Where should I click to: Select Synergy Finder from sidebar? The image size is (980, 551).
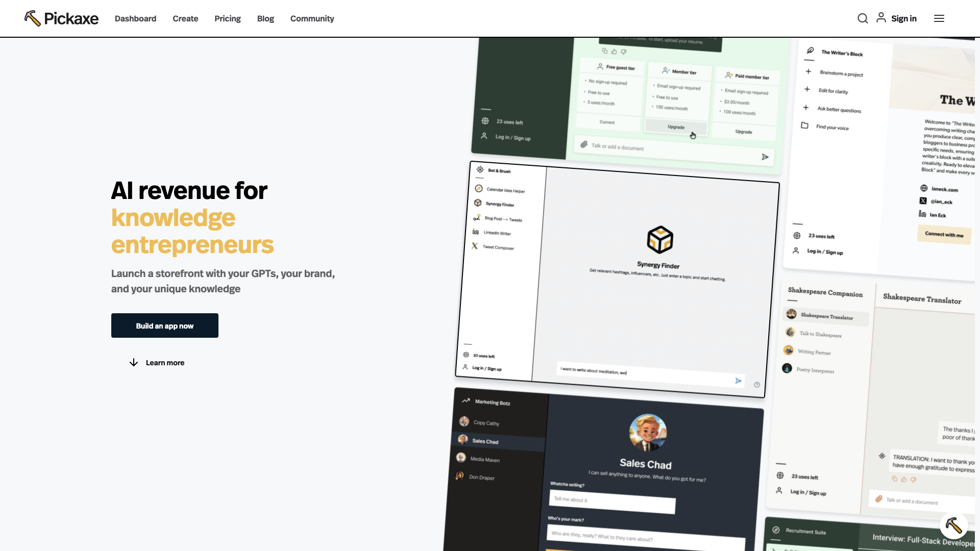tap(501, 204)
